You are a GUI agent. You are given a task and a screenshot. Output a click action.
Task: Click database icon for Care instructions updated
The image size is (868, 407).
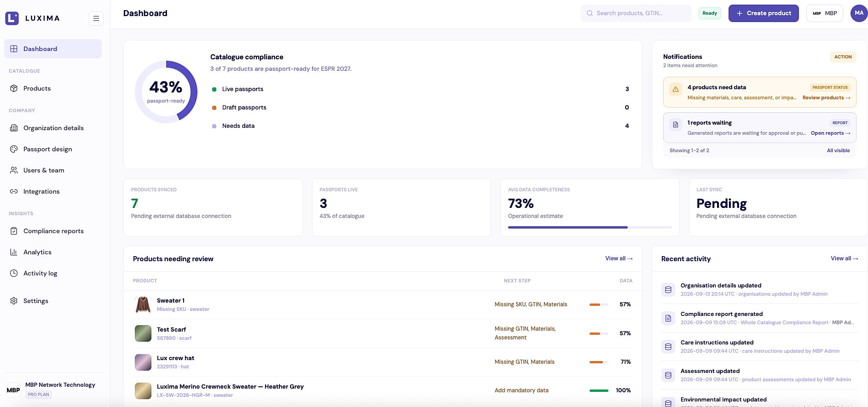[x=668, y=347]
